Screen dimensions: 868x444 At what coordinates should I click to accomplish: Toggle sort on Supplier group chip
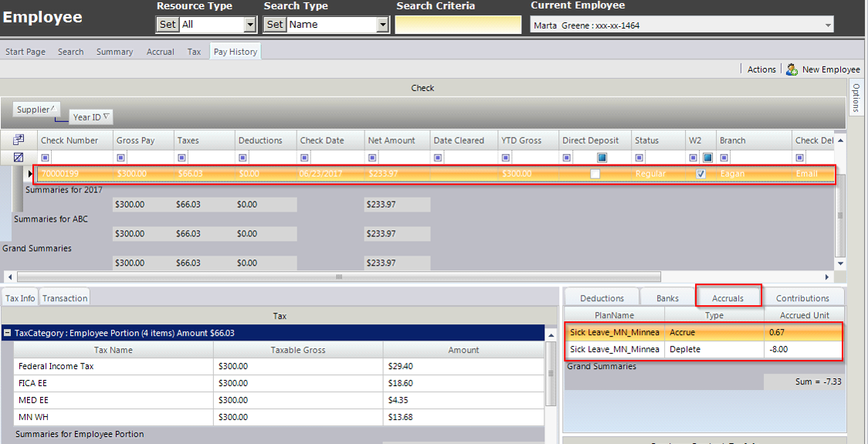[36, 110]
